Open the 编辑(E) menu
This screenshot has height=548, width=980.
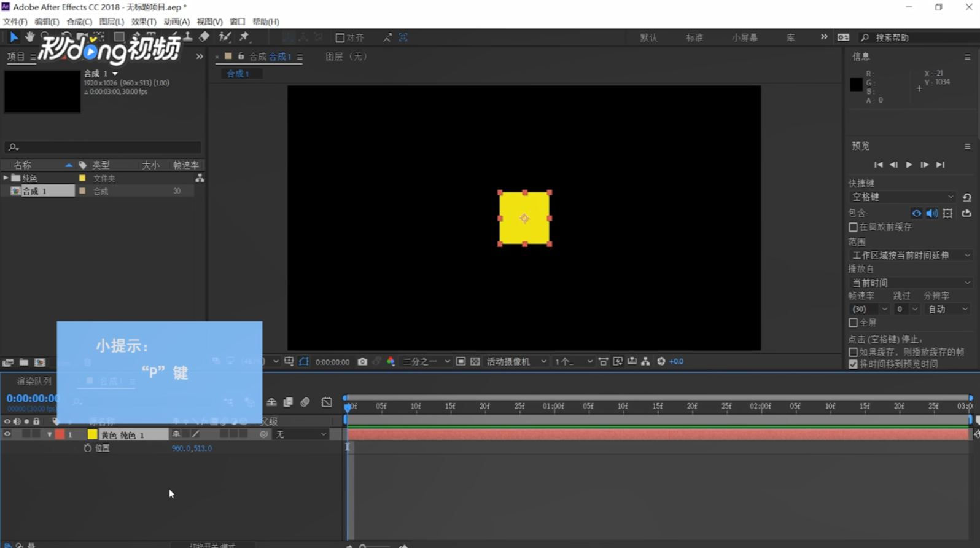click(47, 22)
